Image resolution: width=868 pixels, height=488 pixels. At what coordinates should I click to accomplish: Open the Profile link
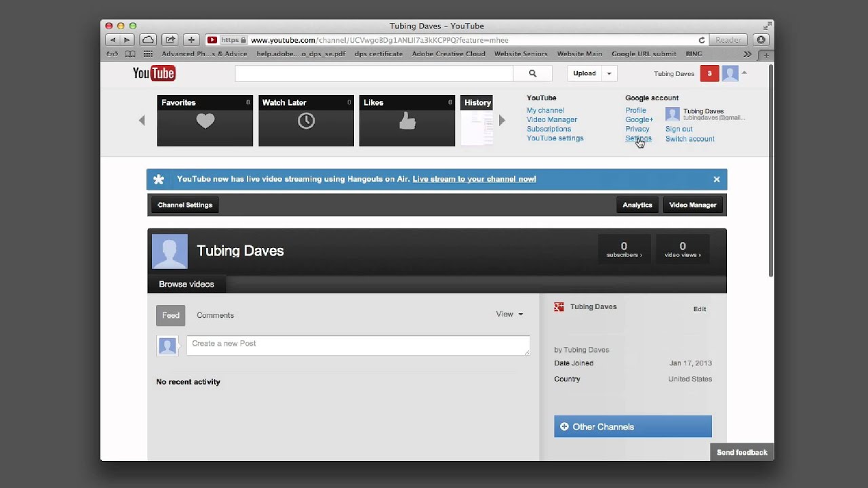pyautogui.click(x=635, y=110)
